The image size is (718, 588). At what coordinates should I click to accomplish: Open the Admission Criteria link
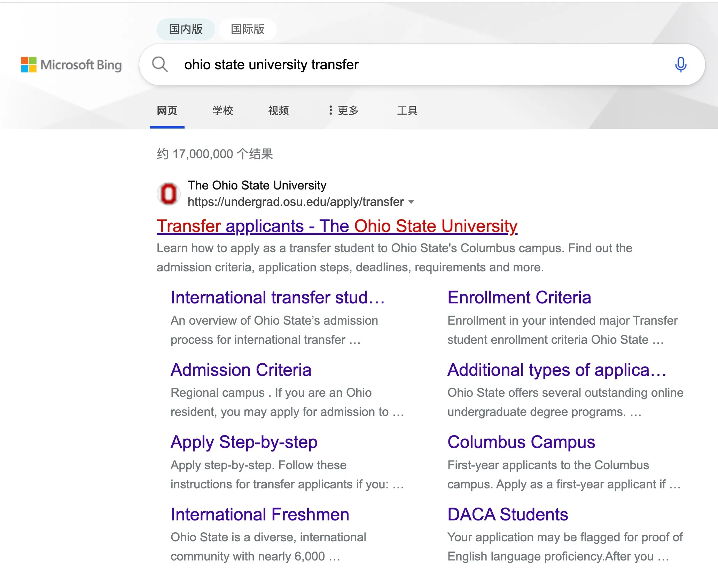click(x=241, y=370)
